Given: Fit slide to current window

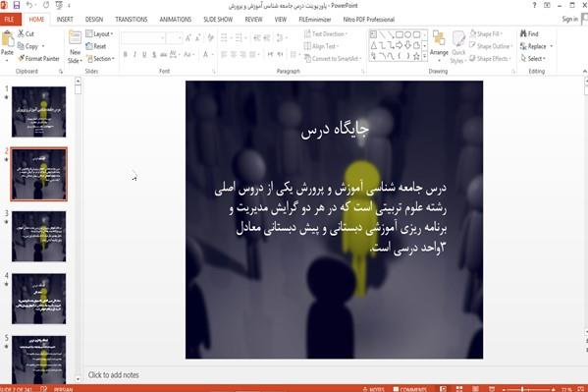Looking at the screenshot, I should (x=580, y=389).
